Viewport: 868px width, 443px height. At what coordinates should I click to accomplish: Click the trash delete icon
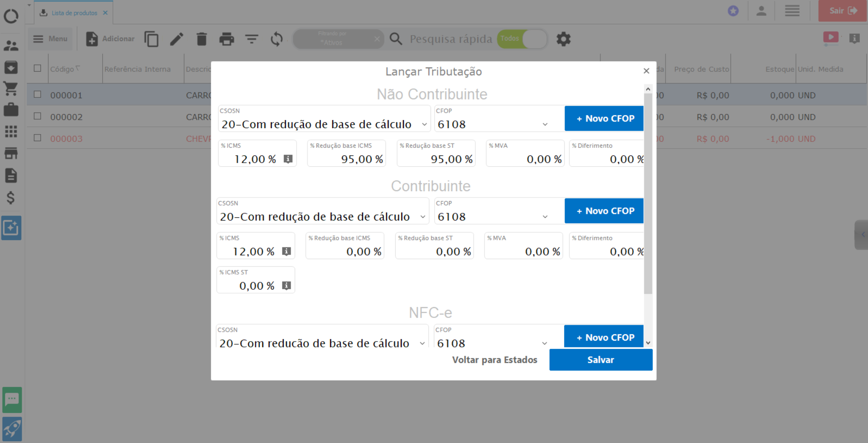pyautogui.click(x=201, y=39)
